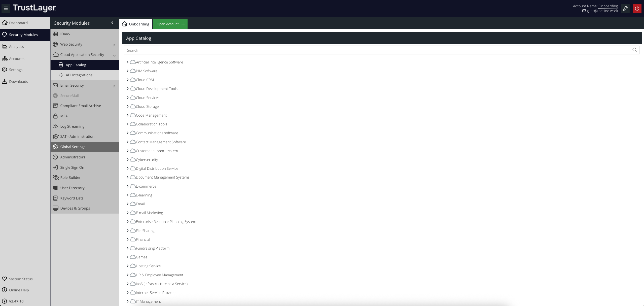Click the version info icon beside v2.47.10
This screenshot has height=306, width=644.
[5, 301]
